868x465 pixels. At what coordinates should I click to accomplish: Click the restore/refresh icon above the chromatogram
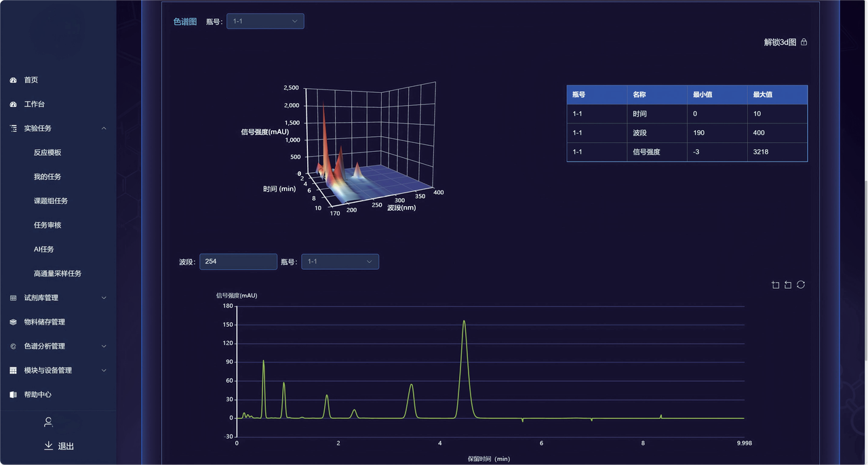[801, 285]
